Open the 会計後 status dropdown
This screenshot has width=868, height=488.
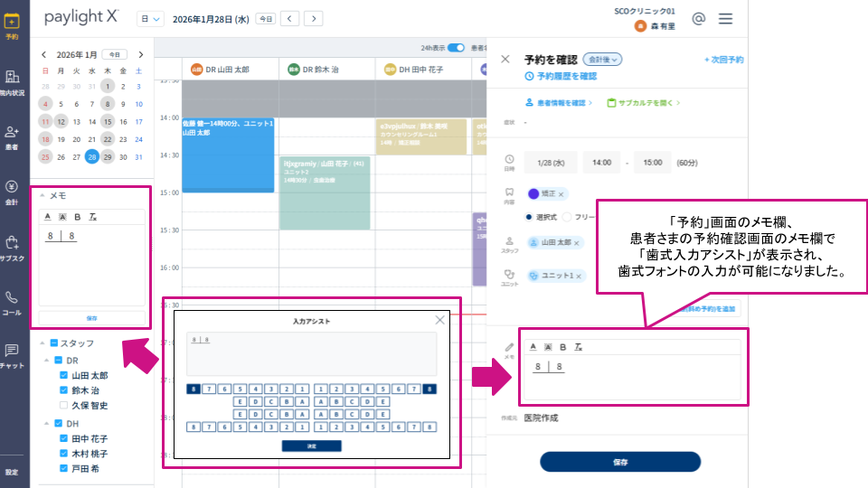coord(602,60)
